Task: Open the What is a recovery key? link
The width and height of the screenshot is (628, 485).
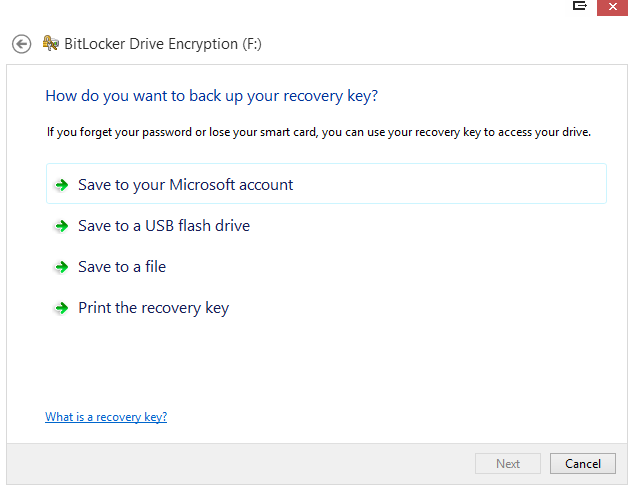Action: tap(106, 417)
